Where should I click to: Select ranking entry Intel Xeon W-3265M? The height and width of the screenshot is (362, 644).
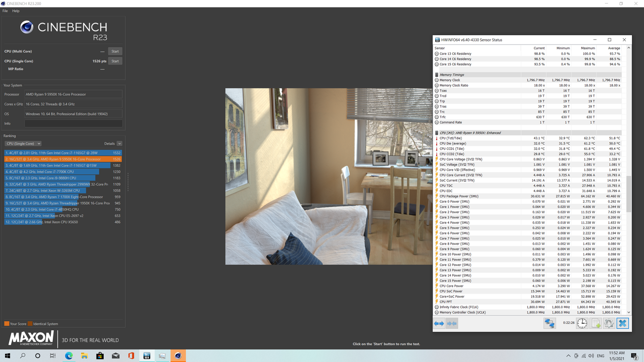63,191
